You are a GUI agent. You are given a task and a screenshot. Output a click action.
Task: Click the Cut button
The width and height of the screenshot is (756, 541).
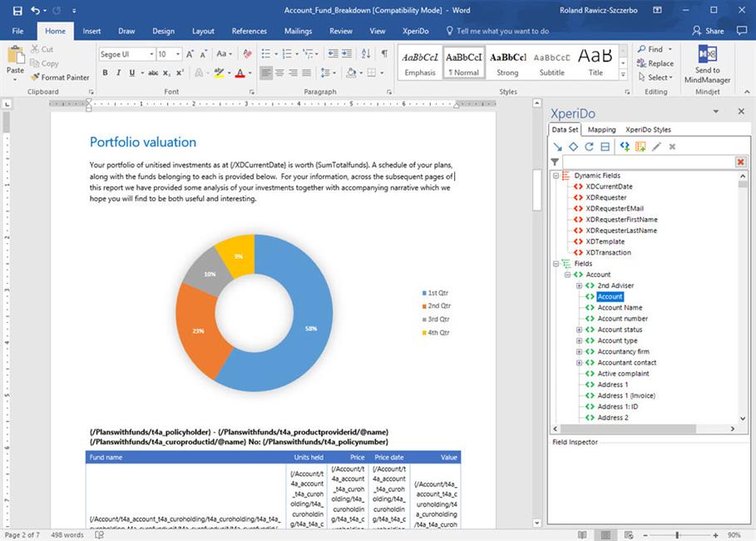42,49
